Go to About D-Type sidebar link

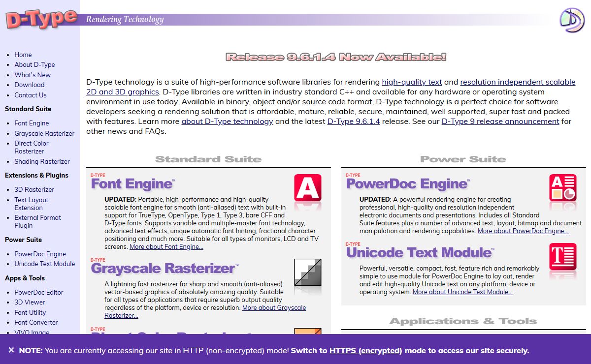pyautogui.click(x=34, y=64)
